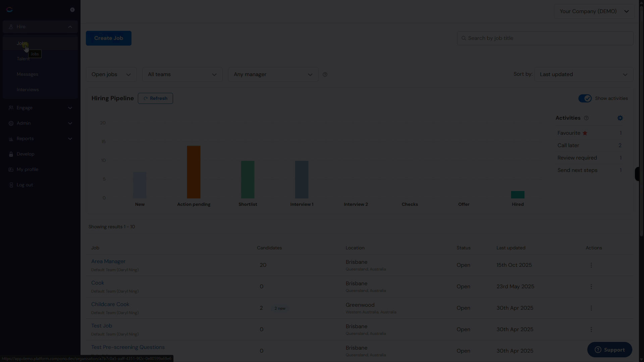Focus the Search by job title field
Viewport: 644px width, 362px height.
[545, 38]
